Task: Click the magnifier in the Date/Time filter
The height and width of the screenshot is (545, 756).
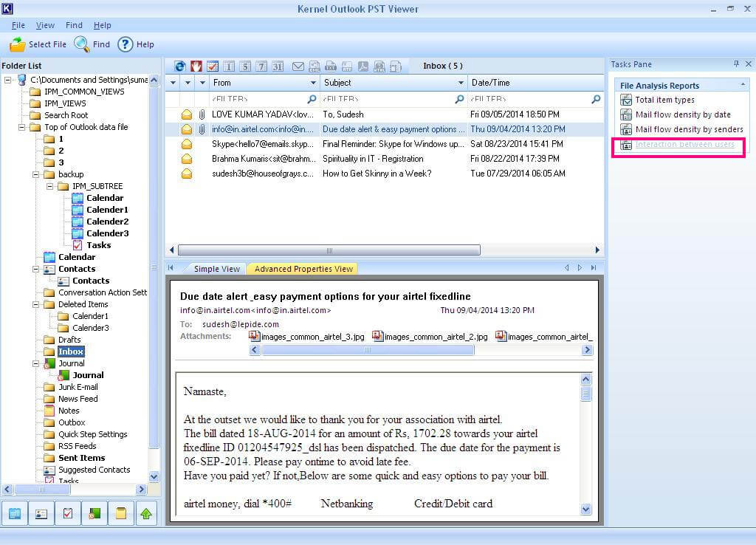Action: pos(596,99)
